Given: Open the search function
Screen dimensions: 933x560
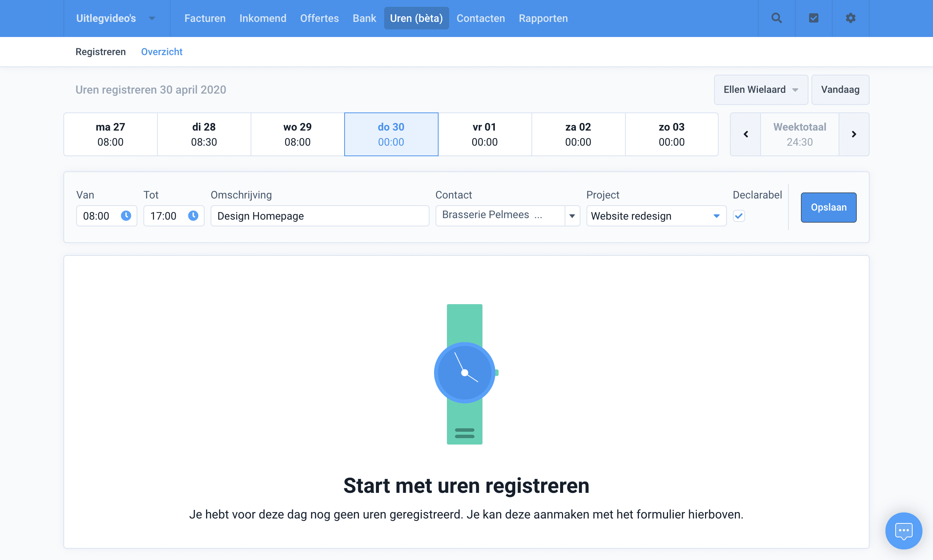Looking at the screenshot, I should [776, 18].
